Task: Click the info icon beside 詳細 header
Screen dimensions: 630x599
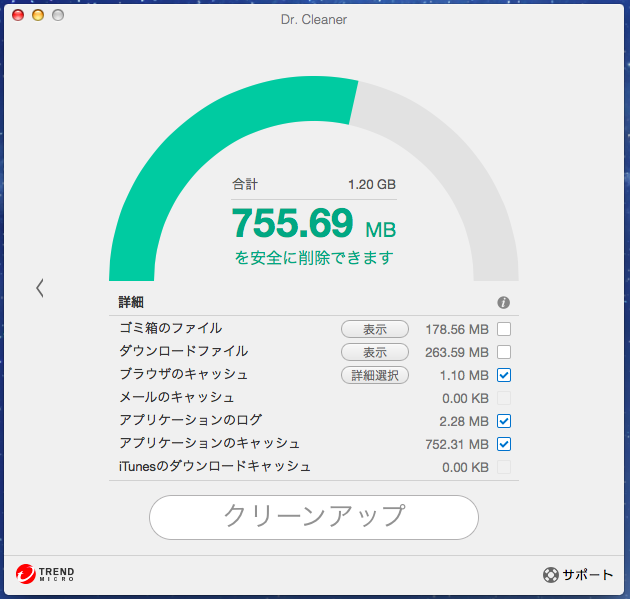Action: tap(503, 302)
